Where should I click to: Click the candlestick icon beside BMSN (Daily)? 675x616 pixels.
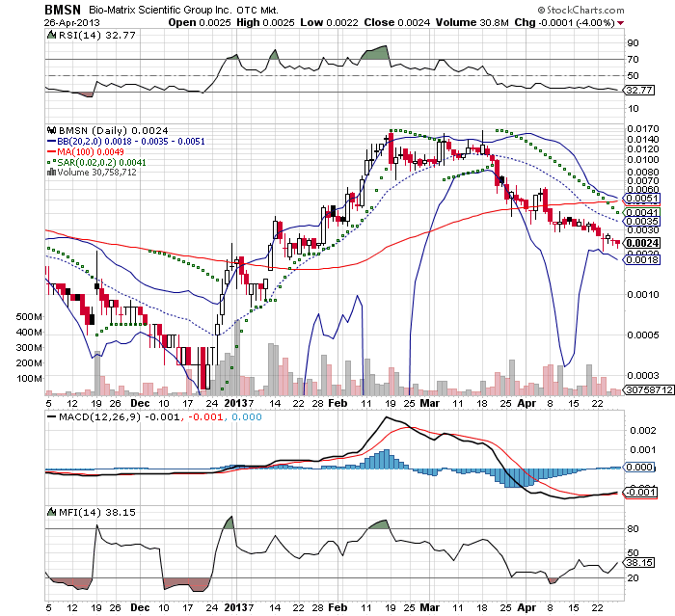52,130
